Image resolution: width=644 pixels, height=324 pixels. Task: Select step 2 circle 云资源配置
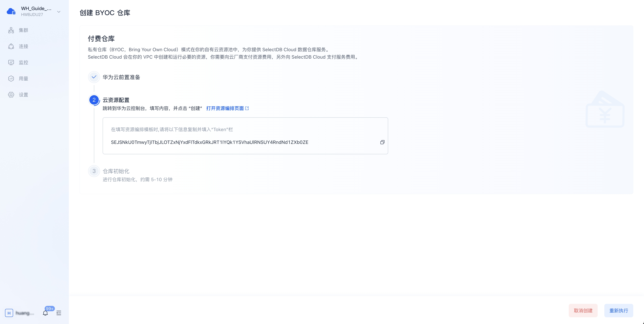coord(94,100)
